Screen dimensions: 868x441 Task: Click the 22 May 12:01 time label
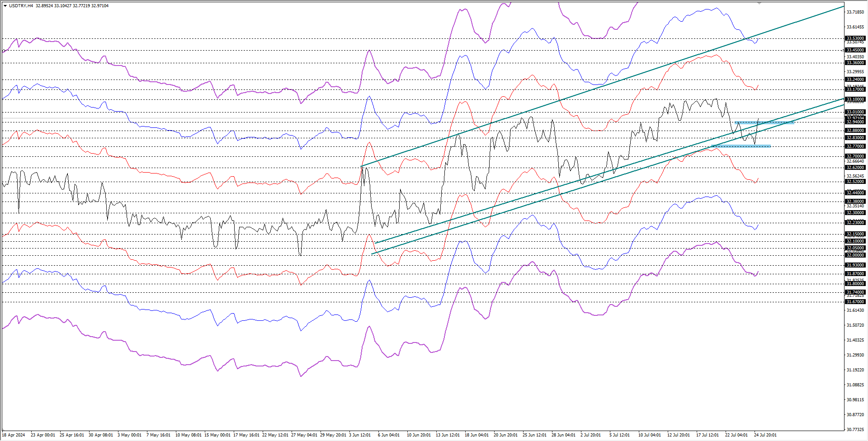click(x=275, y=435)
